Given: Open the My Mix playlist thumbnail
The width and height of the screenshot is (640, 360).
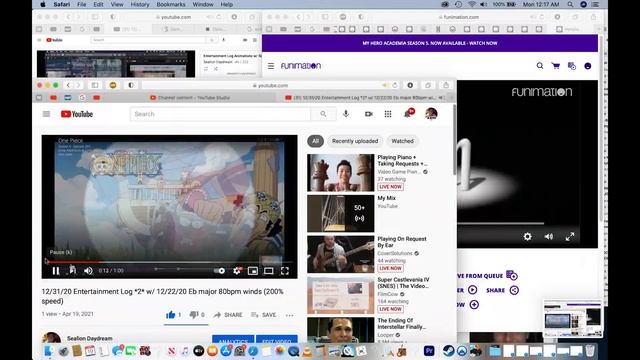Looking at the screenshot, I should (340, 213).
